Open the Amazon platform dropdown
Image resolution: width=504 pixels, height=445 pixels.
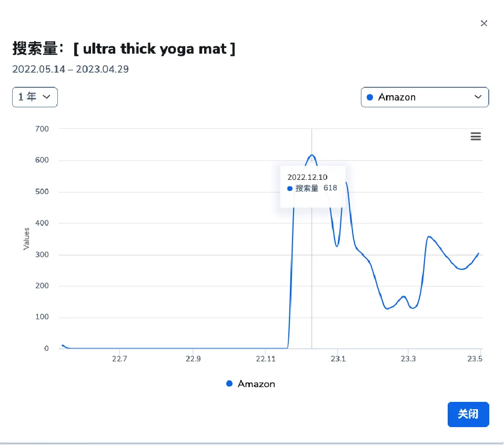coord(425,97)
